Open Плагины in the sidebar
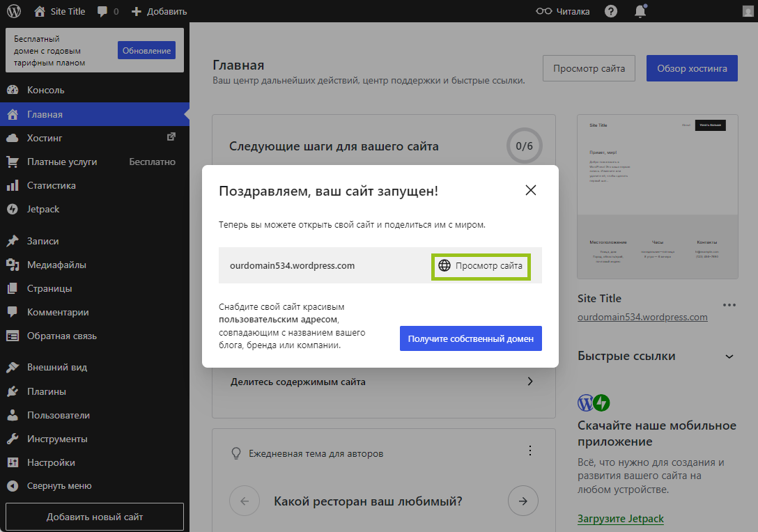758x532 pixels. click(95, 391)
